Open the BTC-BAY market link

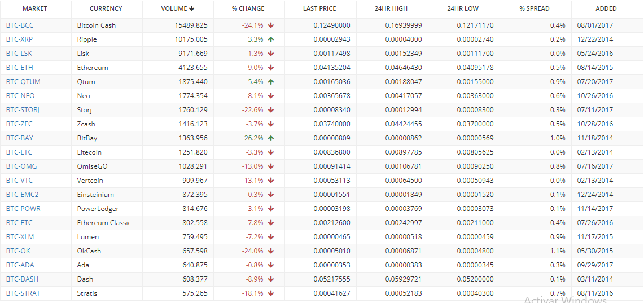20,138
